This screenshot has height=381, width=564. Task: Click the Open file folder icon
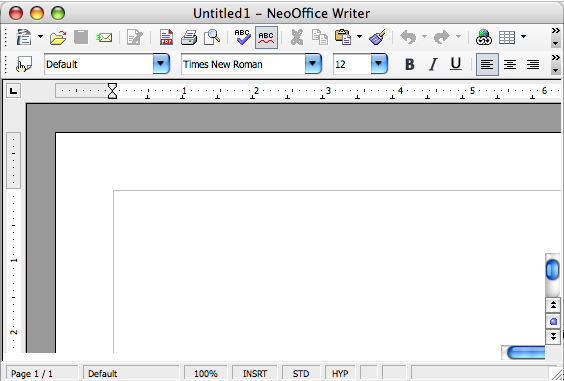[58, 37]
